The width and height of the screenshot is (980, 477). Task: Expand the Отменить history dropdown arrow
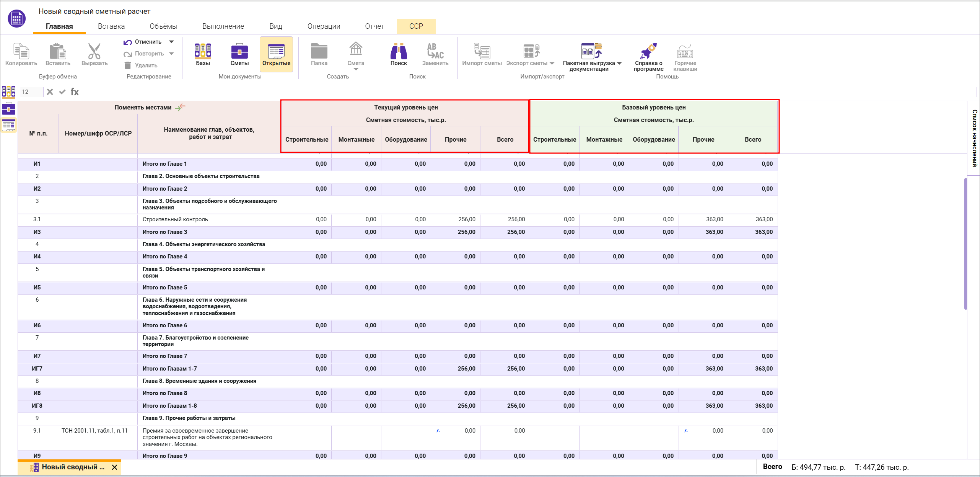(x=171, y=42)
